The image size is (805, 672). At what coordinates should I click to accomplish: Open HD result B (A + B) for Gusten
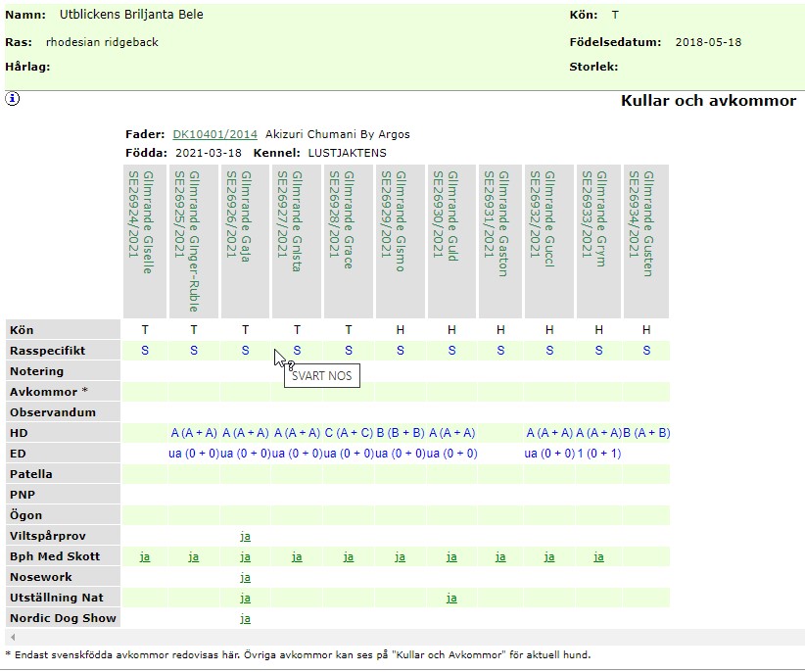tap(646, 433)
